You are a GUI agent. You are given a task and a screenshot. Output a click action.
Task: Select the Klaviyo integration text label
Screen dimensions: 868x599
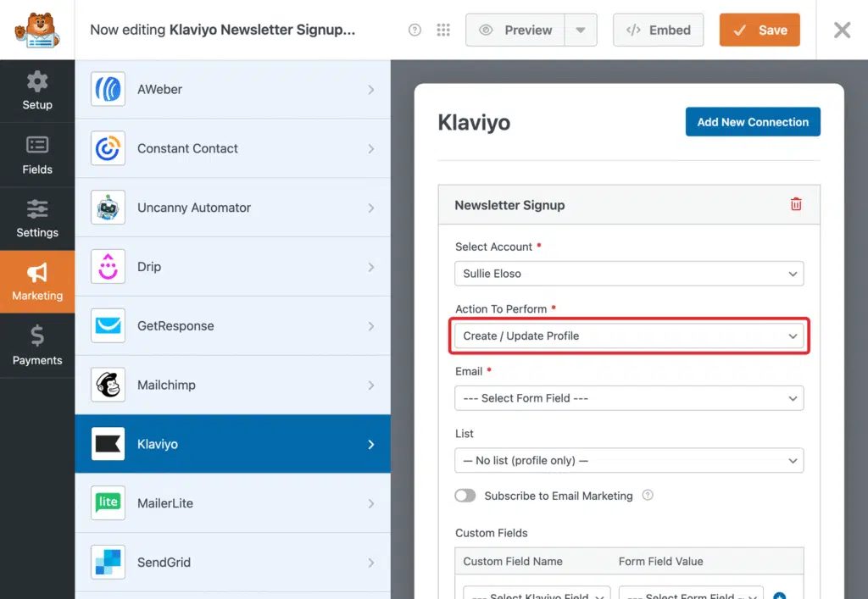[x=158, y=444]
